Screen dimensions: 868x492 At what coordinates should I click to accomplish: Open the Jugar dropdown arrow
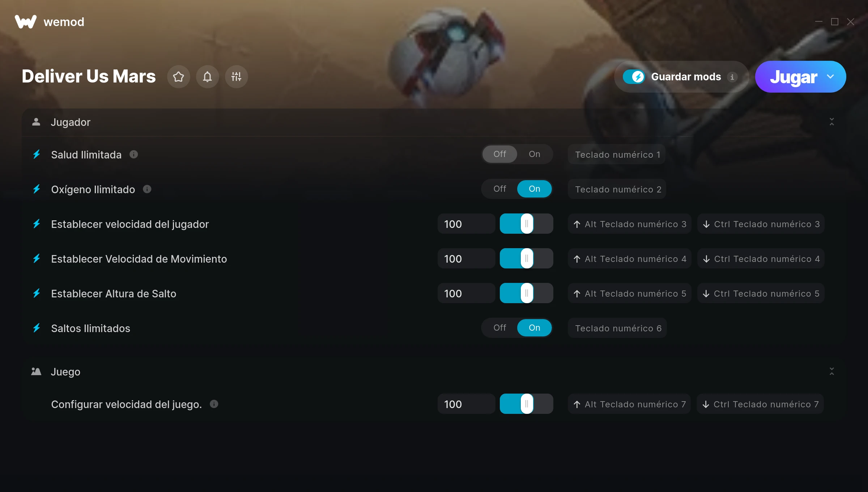(831, 77)
